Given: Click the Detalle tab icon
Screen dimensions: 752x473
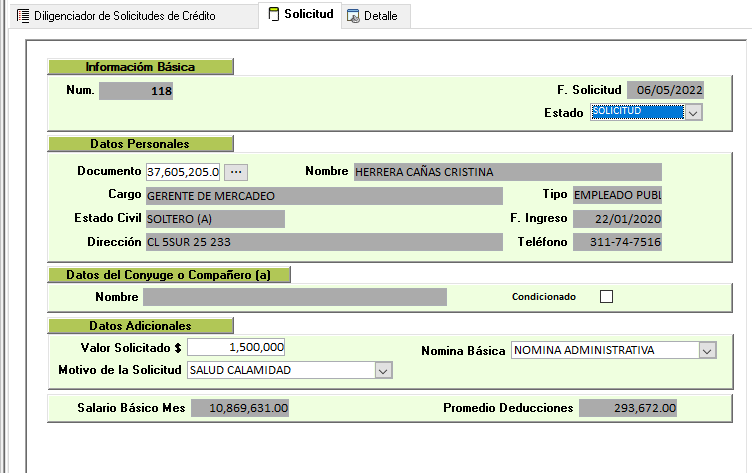Looking at the screenshot, I should pos(353,17).
